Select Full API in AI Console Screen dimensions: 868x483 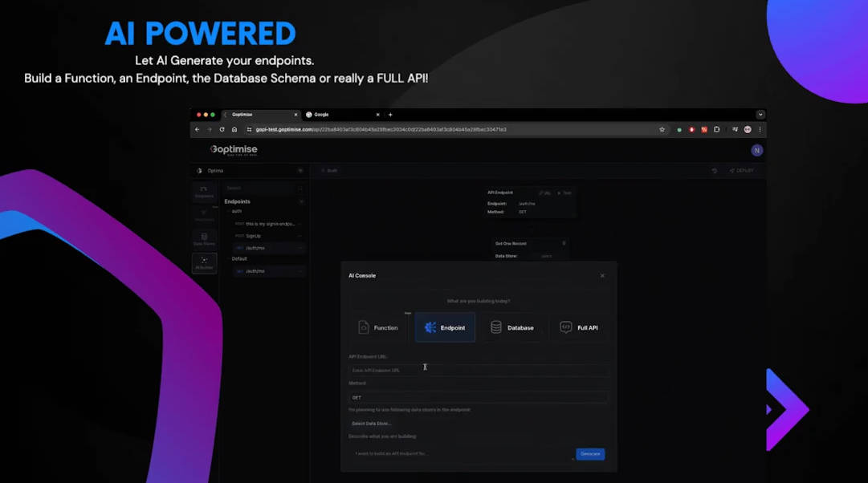coord(579,327)
